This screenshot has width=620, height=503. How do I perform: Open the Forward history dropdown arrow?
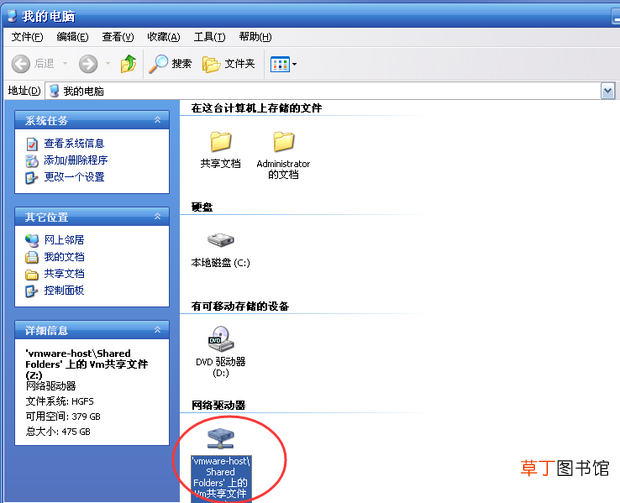tap(108, 63)
